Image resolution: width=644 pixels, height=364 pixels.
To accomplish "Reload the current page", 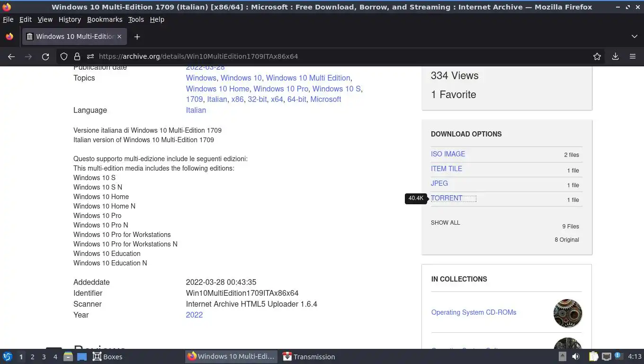I will pyautogui.click(x=45, y=56).
